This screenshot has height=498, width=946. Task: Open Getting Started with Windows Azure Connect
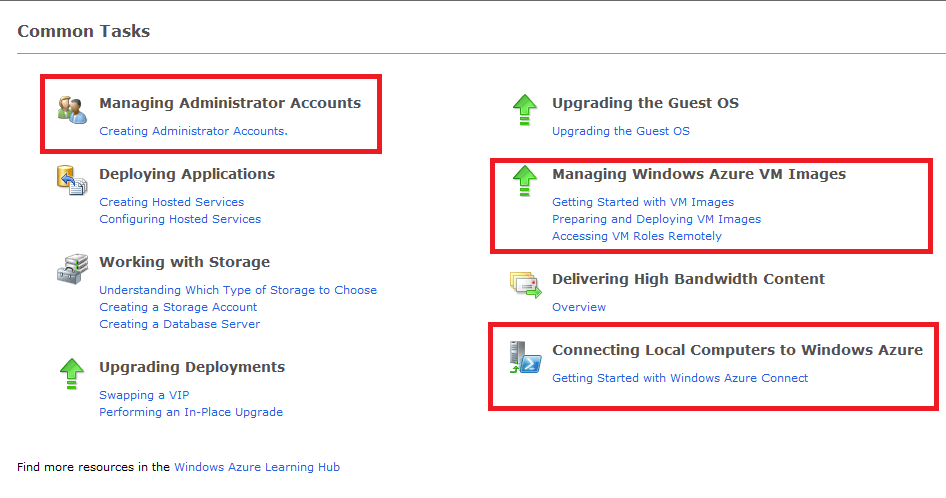pyautogui.click(x=680, y=378)
